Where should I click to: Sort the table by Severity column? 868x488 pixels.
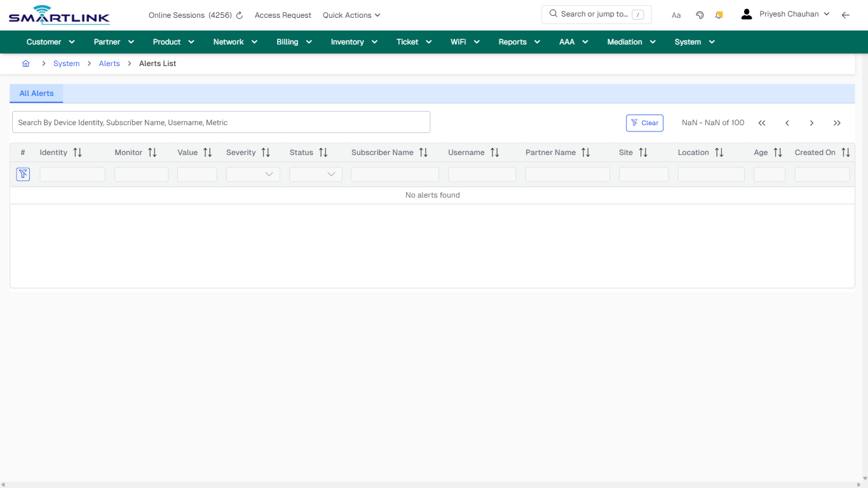point(266,152)
